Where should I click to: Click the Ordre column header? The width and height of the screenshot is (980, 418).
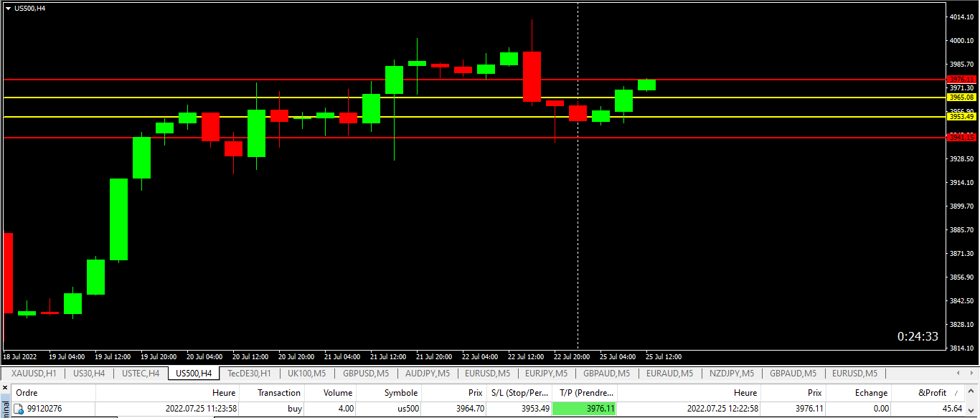point(27,392)
